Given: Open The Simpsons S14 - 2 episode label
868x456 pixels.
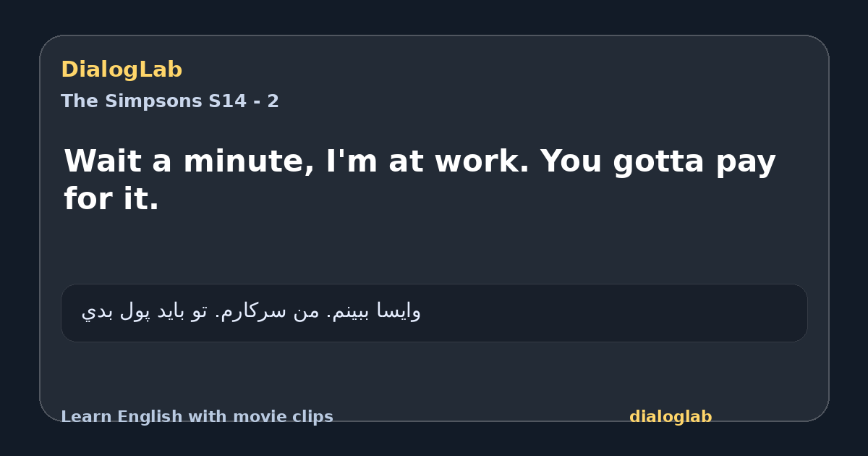Looking at the screenshot, I should 170,101.
